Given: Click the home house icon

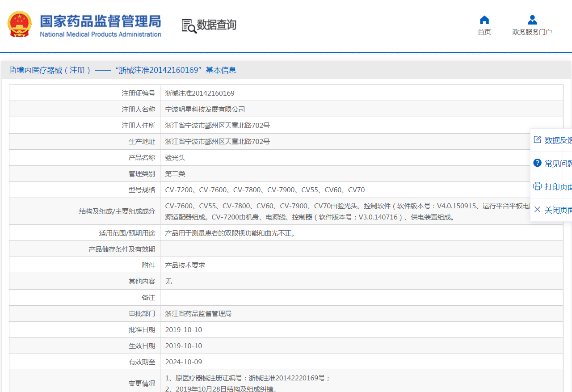Looking at the screenshot, I should [484, 20].
